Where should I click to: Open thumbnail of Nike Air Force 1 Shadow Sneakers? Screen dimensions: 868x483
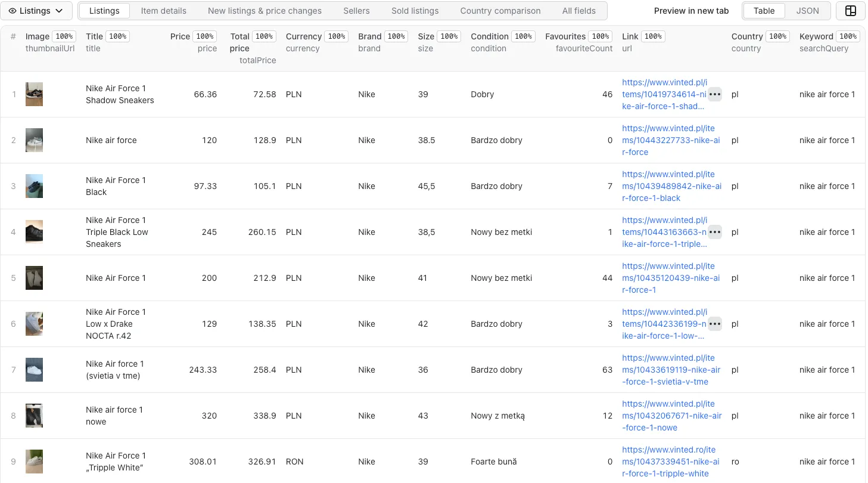click(34, 94)
